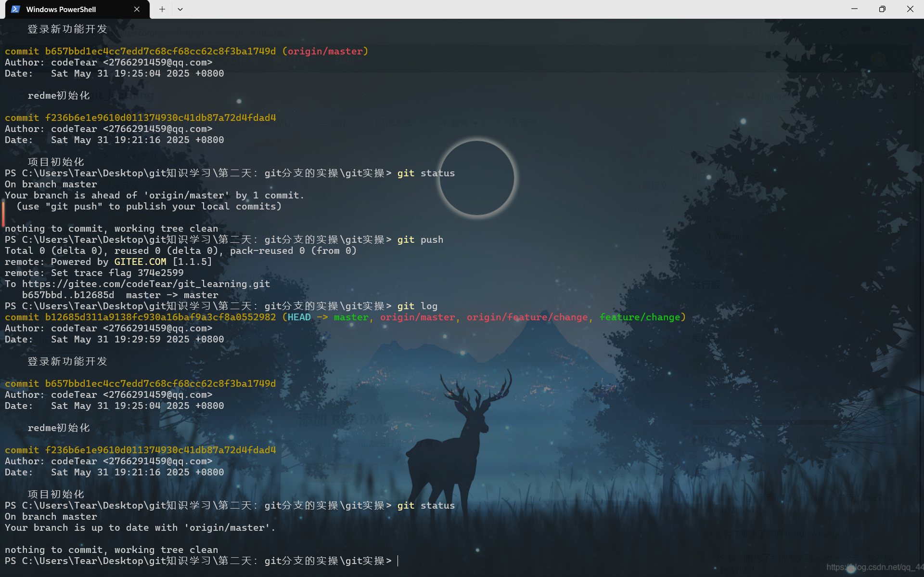The width and height of the screenshot is (924, 577).
Task: Open the gitee.com git_learning.git URL
Action: [x=146, y=284]
